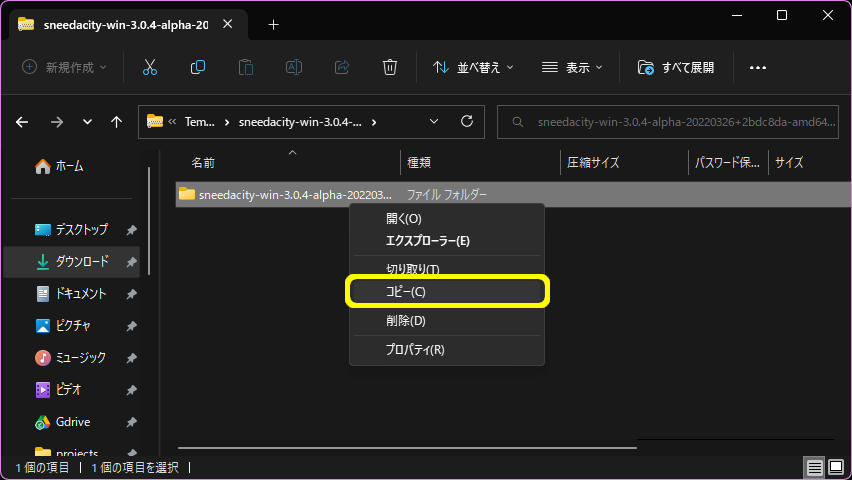
Task: Switch to details view icon in status bar
Action: click(814, 467)
